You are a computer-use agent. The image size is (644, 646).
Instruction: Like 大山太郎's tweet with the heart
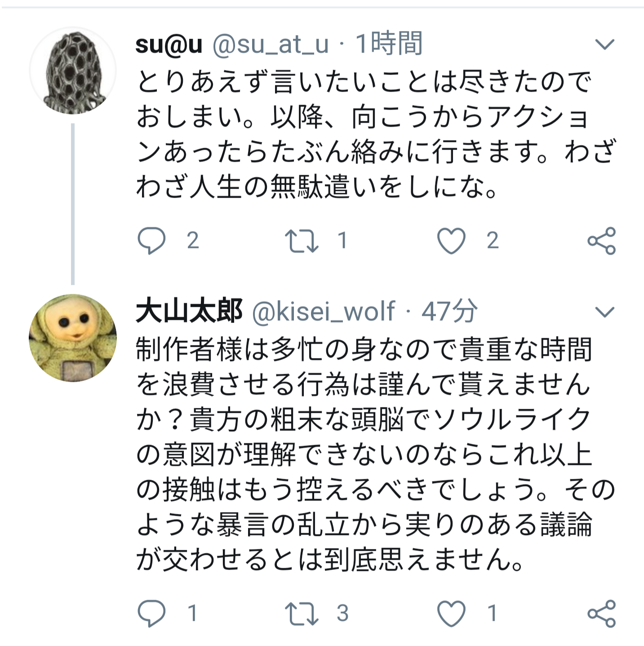pos(451,613)
